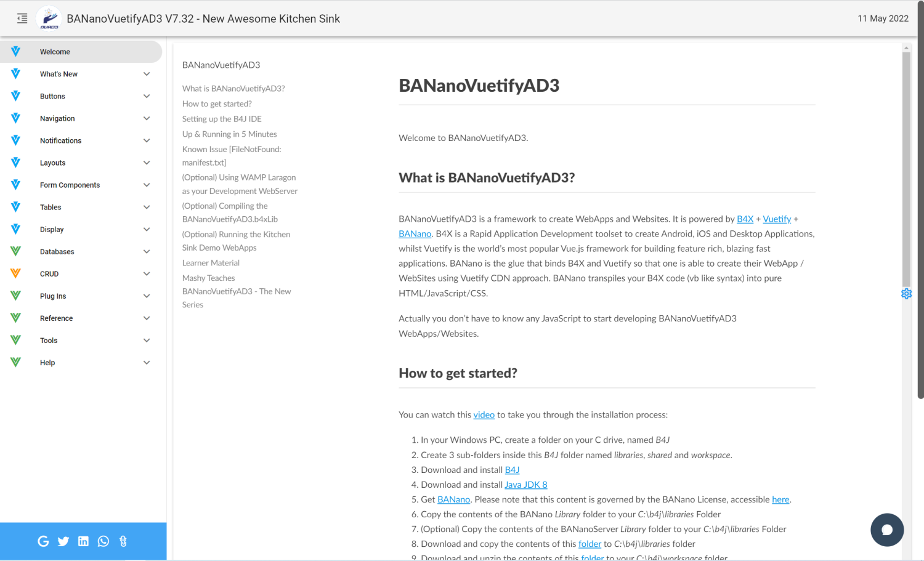
Task: Jump to 'Setting up the B4J IDE' section
Action: click(x=222, y=119)
